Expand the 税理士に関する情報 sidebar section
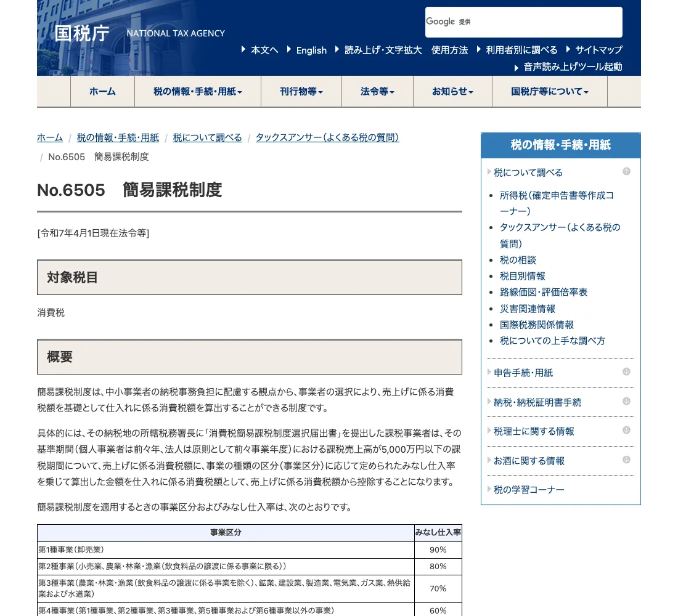 [534, 431]
